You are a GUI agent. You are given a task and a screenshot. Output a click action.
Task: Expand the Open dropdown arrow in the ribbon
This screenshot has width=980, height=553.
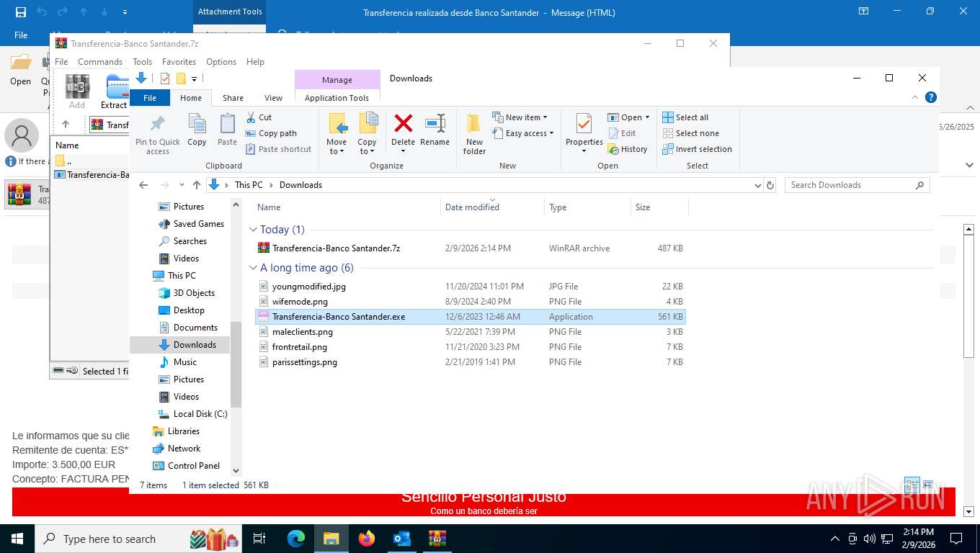pyautogui.click(x=647, y=117)
